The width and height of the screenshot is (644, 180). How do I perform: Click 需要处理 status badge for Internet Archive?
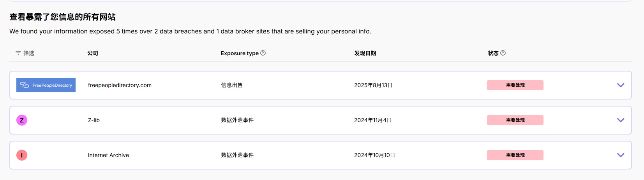point(515,155)
